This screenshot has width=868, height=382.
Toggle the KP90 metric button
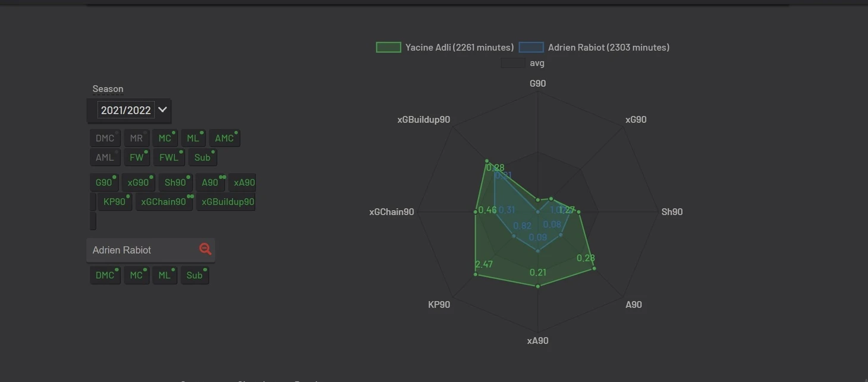coord(114,201)
